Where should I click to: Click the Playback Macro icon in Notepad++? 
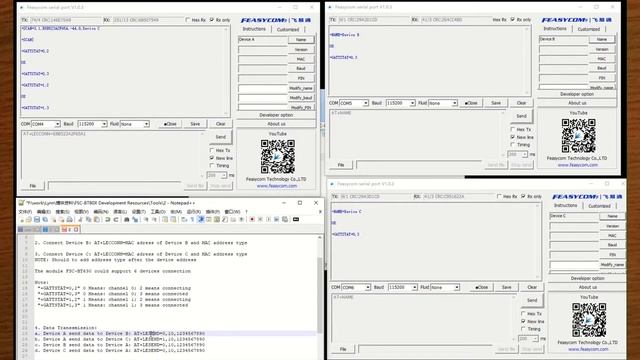[269, 220]
